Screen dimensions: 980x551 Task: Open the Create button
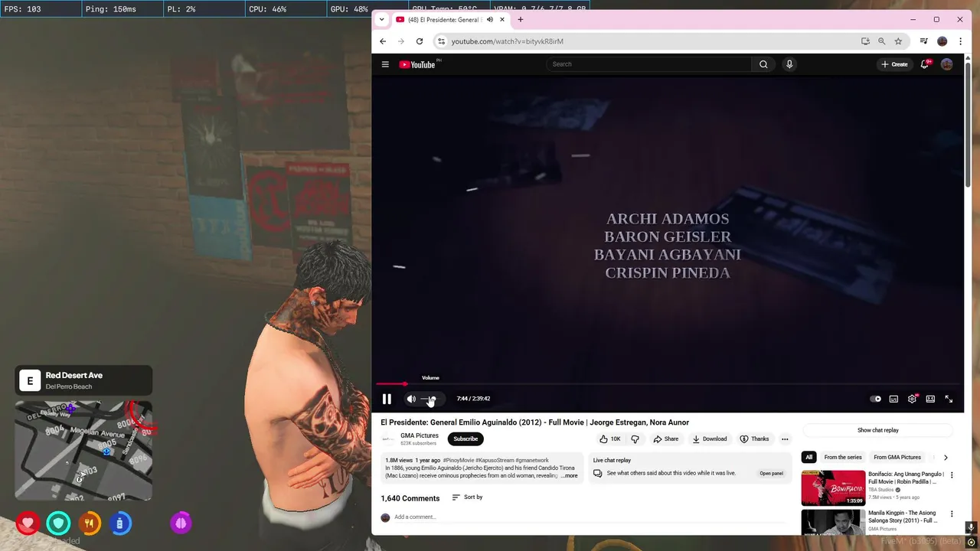click(x=894, y=64)
